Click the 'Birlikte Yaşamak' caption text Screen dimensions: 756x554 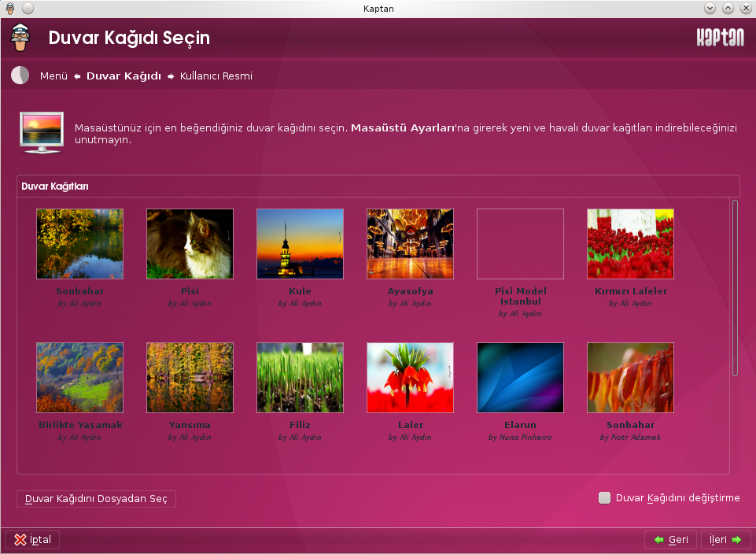click(x=80, y=425)
